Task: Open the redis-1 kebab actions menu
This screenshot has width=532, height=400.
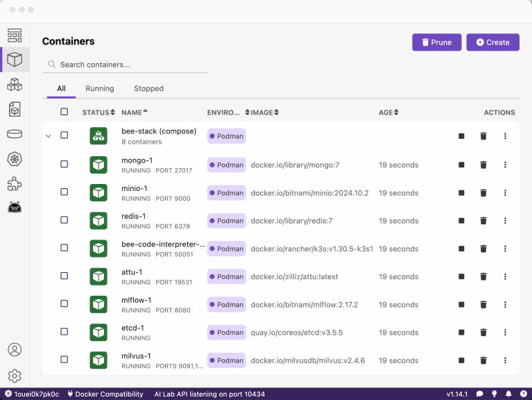Action: click(x=505, y=221)
